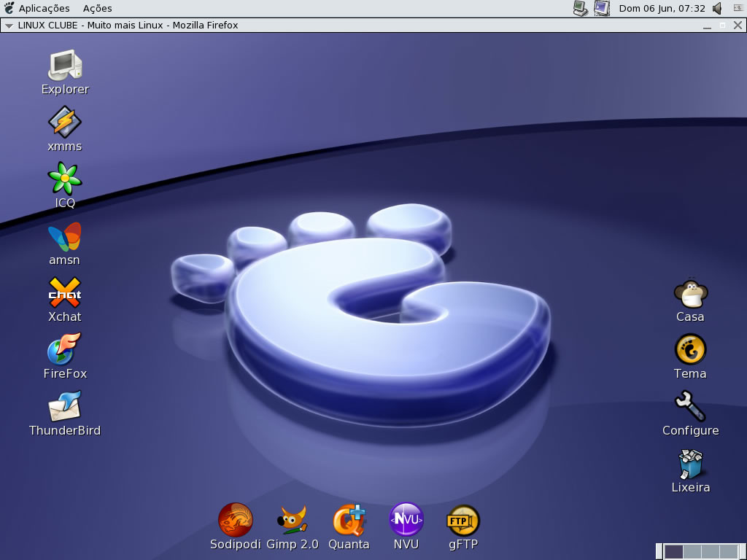Screen dimensions: 747x560
Task: Open the Explorer desktop icon
Action: tap(65, 65)
